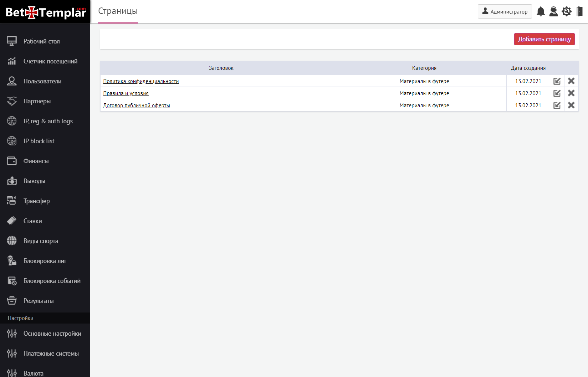Click the logout door icon

[x=579, y=12]
